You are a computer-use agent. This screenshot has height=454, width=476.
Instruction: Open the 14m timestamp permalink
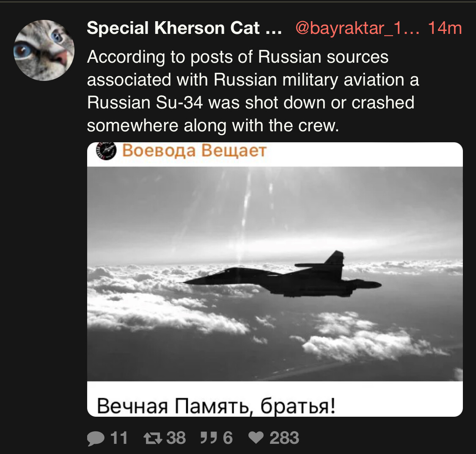click(445, 28)
